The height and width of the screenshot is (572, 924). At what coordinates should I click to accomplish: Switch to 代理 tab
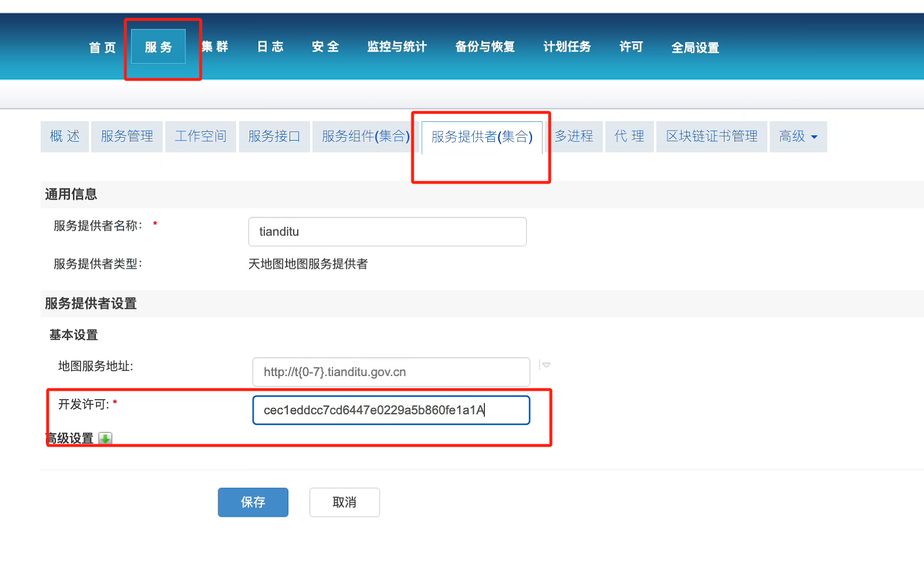[629, 137]
